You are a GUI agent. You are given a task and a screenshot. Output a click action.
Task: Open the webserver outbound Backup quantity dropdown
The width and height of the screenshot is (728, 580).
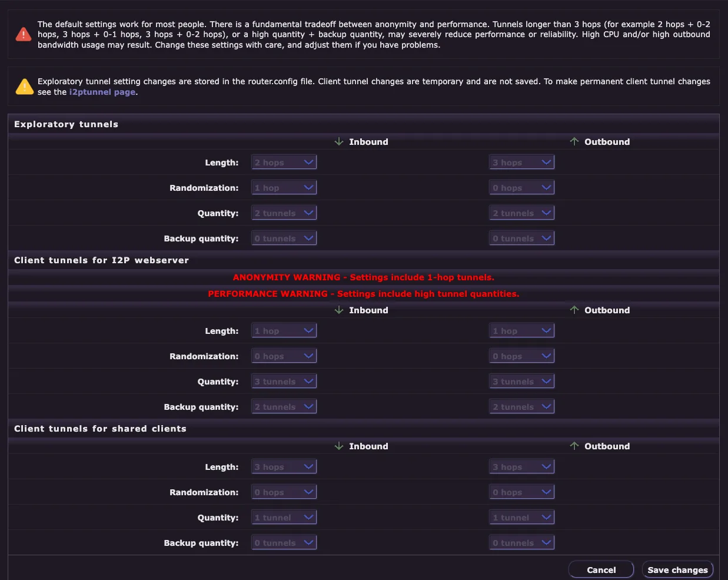point(521,406)
